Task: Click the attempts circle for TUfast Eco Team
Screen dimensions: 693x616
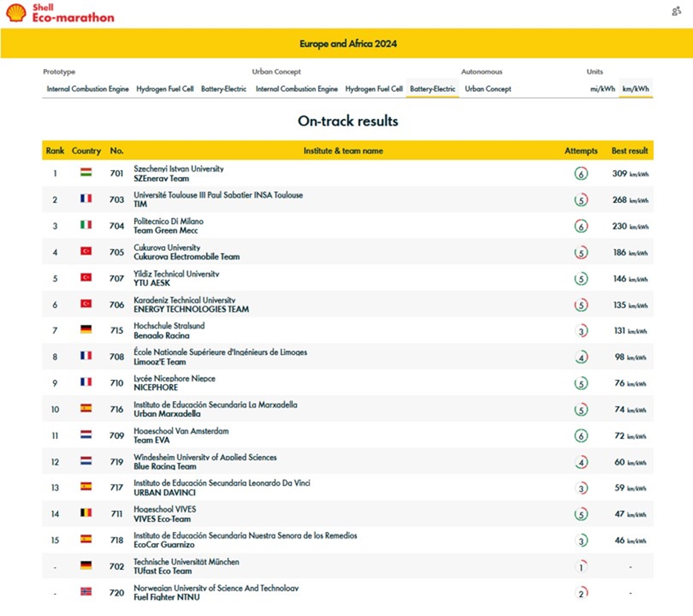Action: (581, 567)
